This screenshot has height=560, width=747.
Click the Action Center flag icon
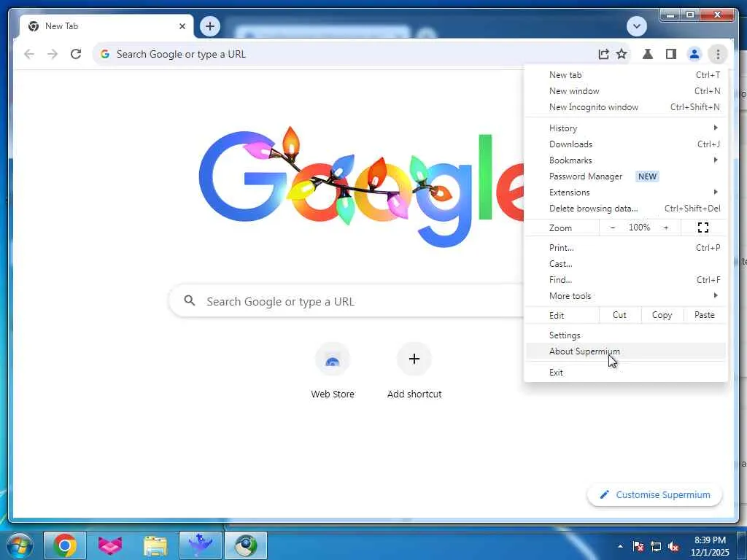click(638, 546)
